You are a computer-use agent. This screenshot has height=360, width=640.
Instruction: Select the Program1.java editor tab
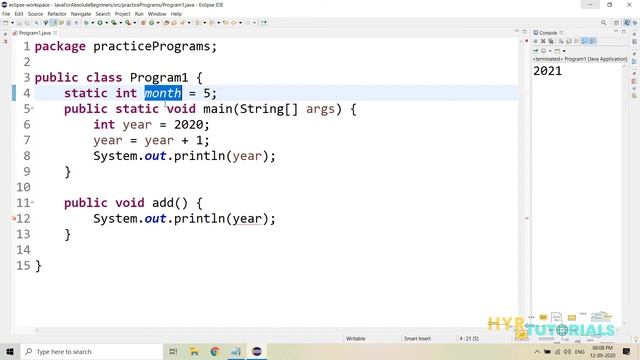pyautogui.click(x=35, y=33)
